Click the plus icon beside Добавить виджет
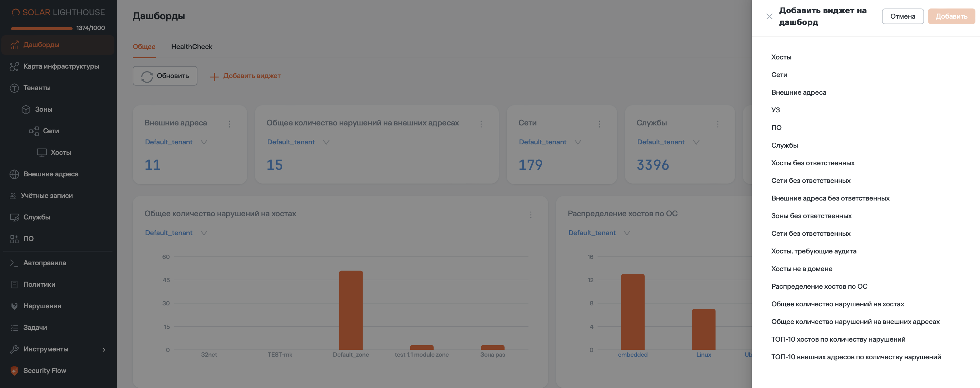The height and width of the screenshot is (388, 980). [214, 76]
